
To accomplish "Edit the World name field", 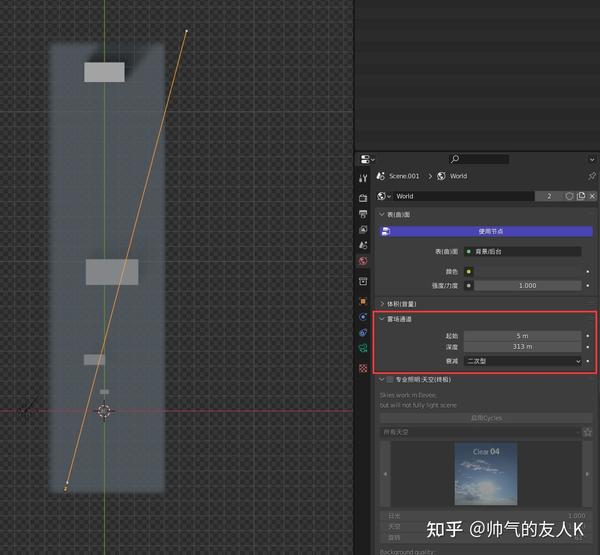I will point(464,196).
